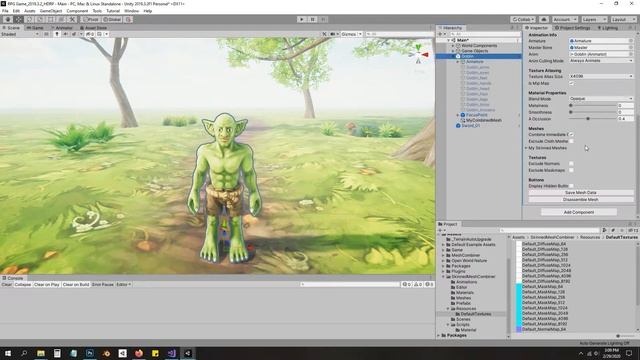Click the Project panel search-by-label icon
The height and width of the screenshot is (360, 640).
pyautogui.click(x=613, y=231)
